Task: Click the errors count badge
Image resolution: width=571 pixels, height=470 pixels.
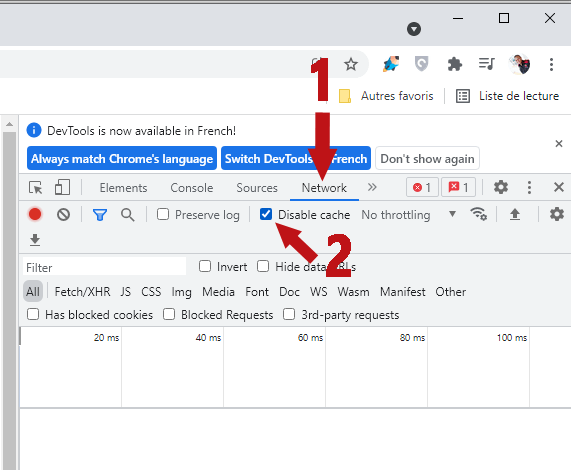Action: coord(422,187)
